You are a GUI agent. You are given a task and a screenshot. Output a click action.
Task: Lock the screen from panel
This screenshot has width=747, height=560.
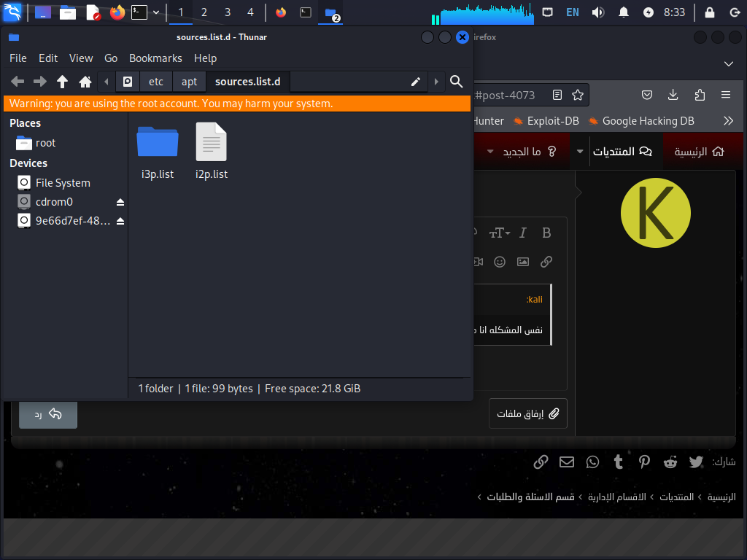tap(709, 12)
